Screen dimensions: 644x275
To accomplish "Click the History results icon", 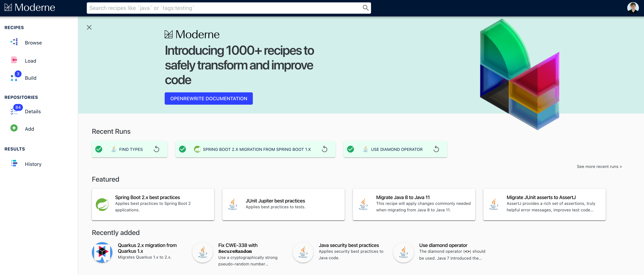I will pos(14,163).
